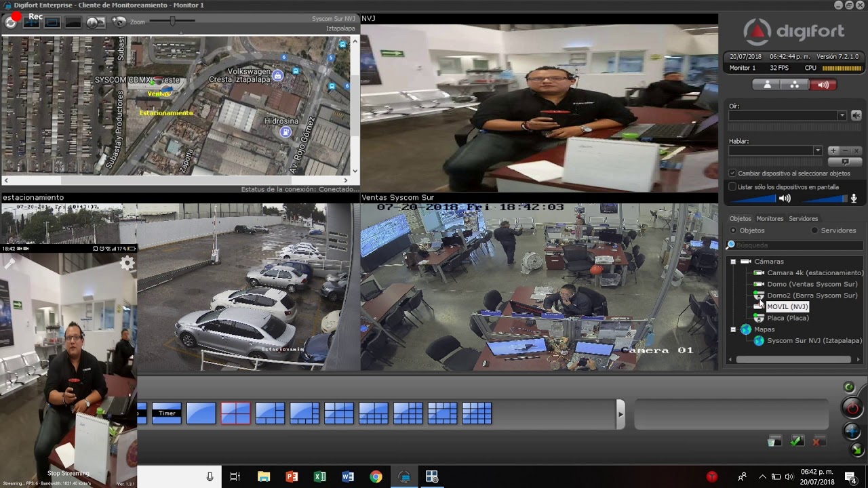Click the map vertical scroll down arrow
The width and height of the screenshot is (868, 488).
coord(354,171)
